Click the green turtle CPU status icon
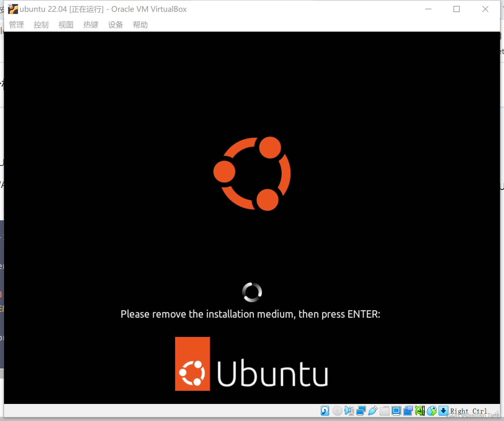Viewport: 504px width, 421px height. (420, 411)
